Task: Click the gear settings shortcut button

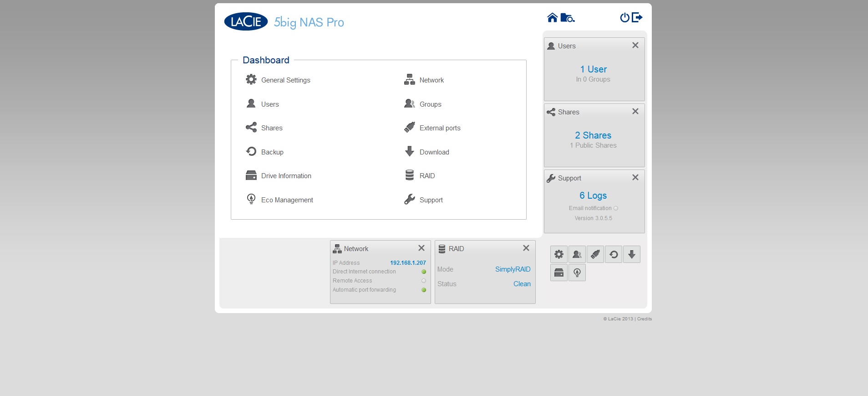Action: click(559, 254)
